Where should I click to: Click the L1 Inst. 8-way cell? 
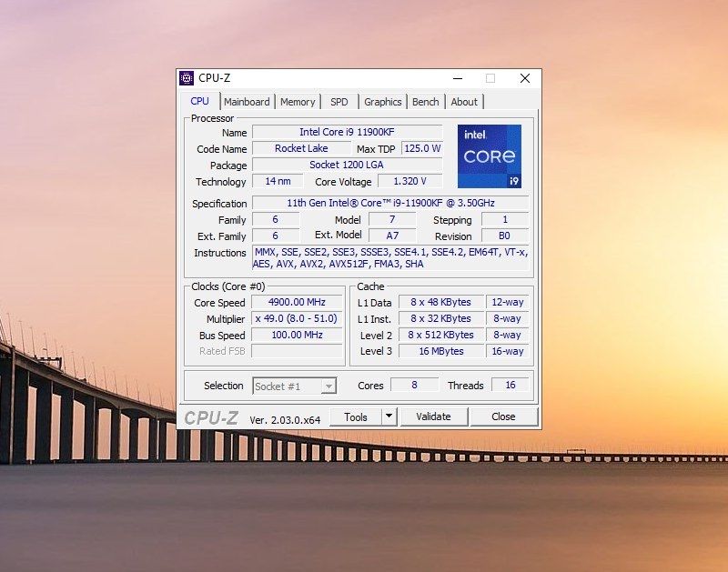pos(508,318)
